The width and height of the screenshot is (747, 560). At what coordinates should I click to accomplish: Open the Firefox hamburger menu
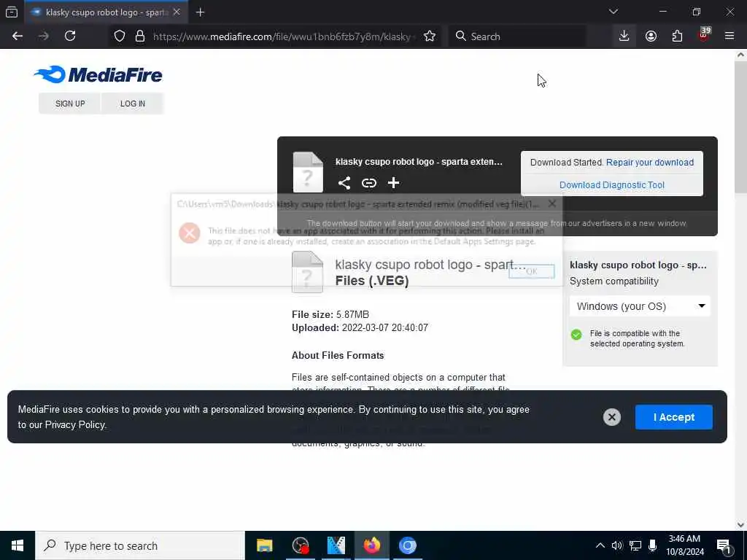pos(729,36)
